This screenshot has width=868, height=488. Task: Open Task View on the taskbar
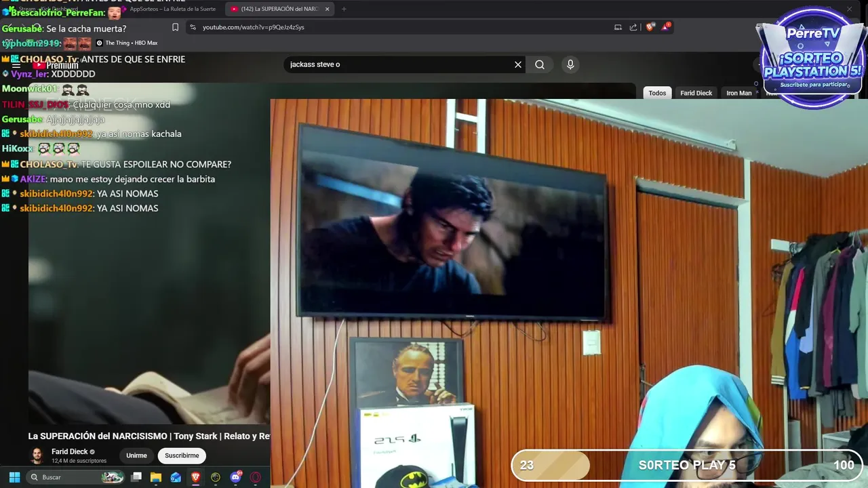(x=136, y=477)
